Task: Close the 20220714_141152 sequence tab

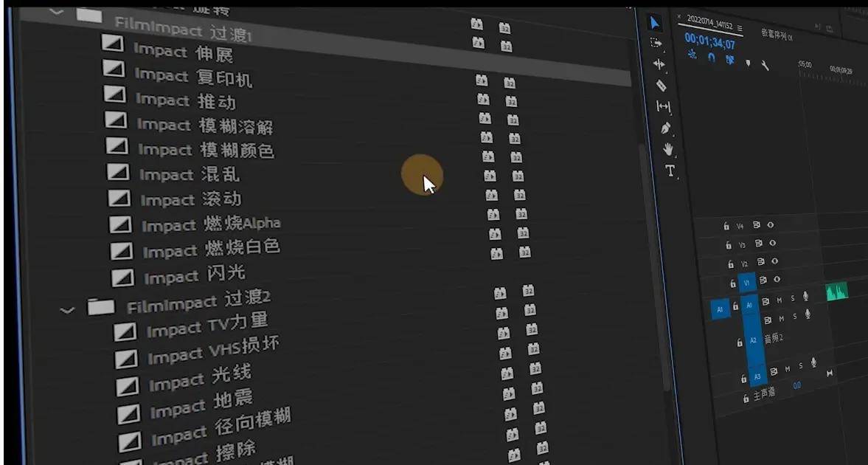Action: click(x=680, y=17)
